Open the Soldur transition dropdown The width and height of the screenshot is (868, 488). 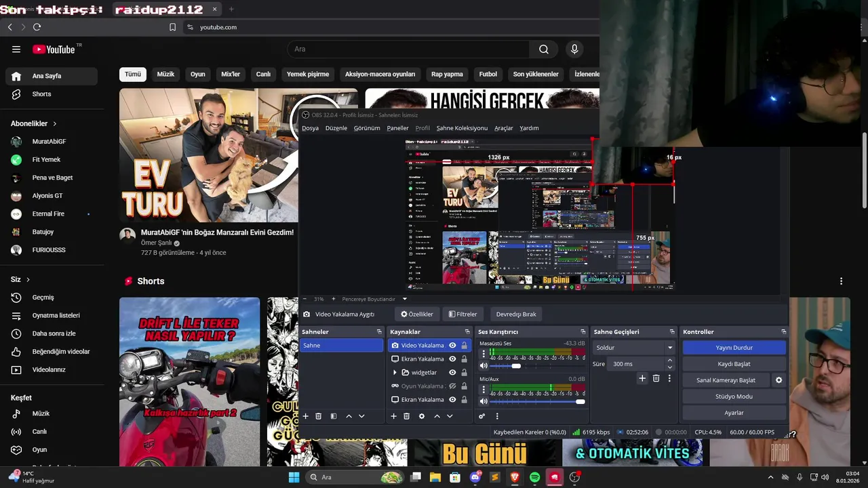click(x=633, y=347)
